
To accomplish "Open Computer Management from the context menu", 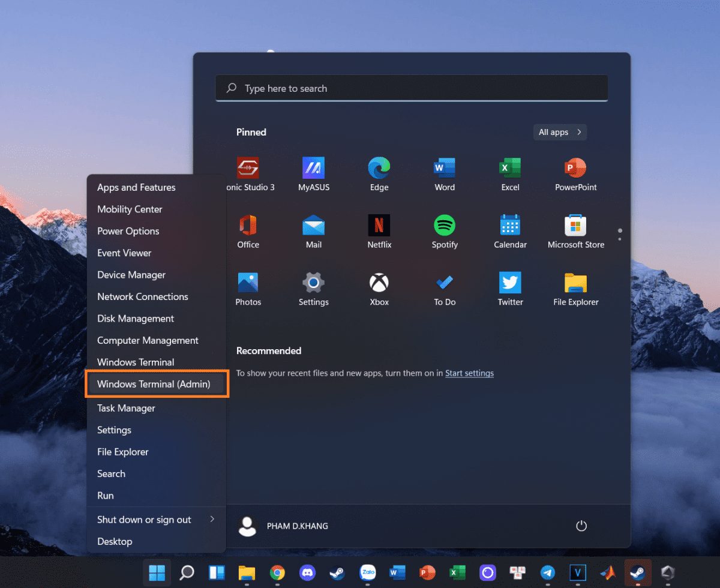I will 157,340.
